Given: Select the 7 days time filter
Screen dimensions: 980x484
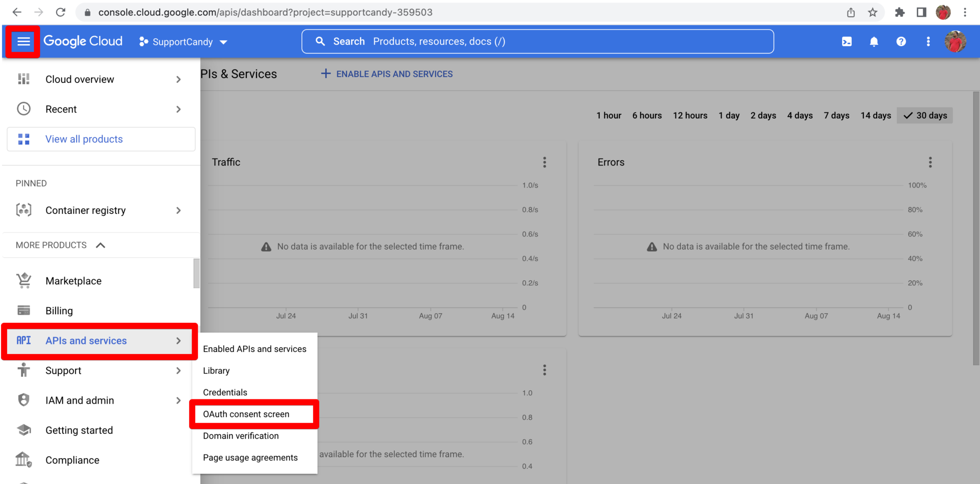Looking at the screenshot, I should click(x=836, y=115).
